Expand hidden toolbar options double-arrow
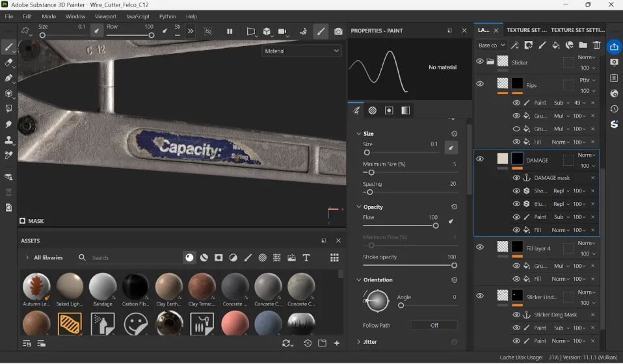This screenshot has width=623, height=364. point(191,31)
